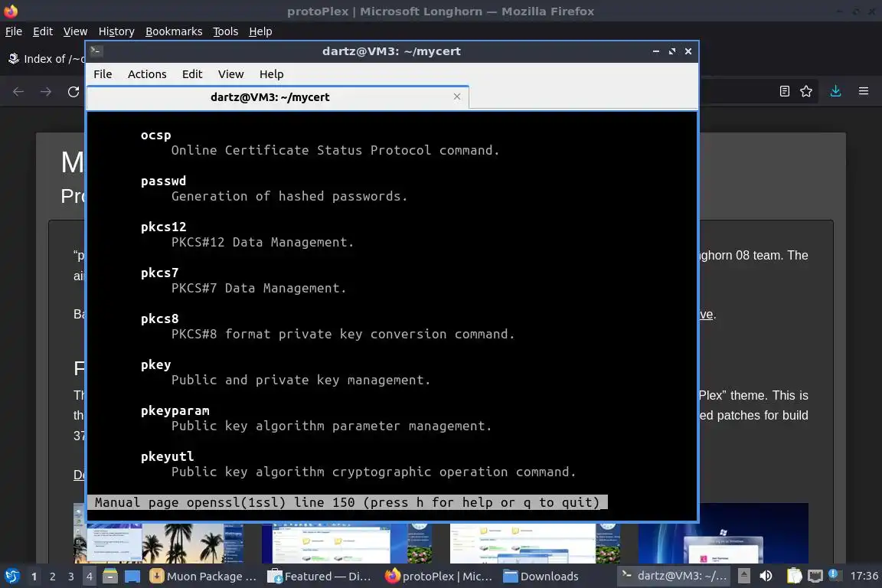Open Firefox Help menu

click(x=260, y=31)
